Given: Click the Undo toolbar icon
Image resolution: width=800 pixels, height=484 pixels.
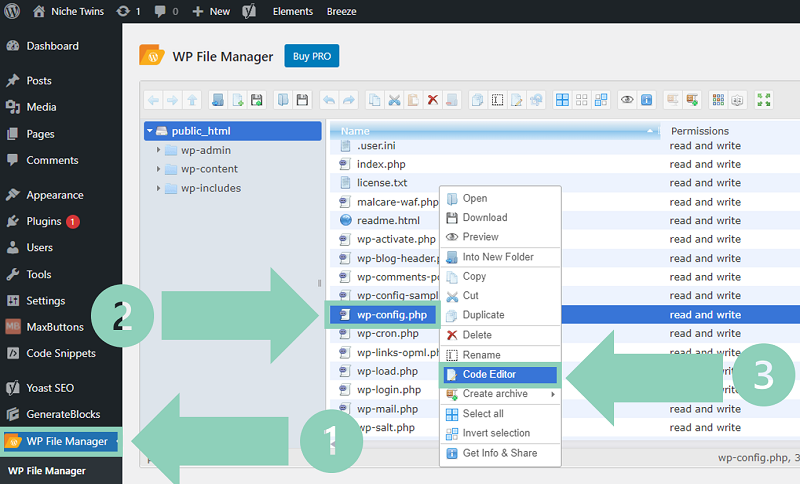Looking at the screenshot, I should pyautogui.click(x=329, y=100).
